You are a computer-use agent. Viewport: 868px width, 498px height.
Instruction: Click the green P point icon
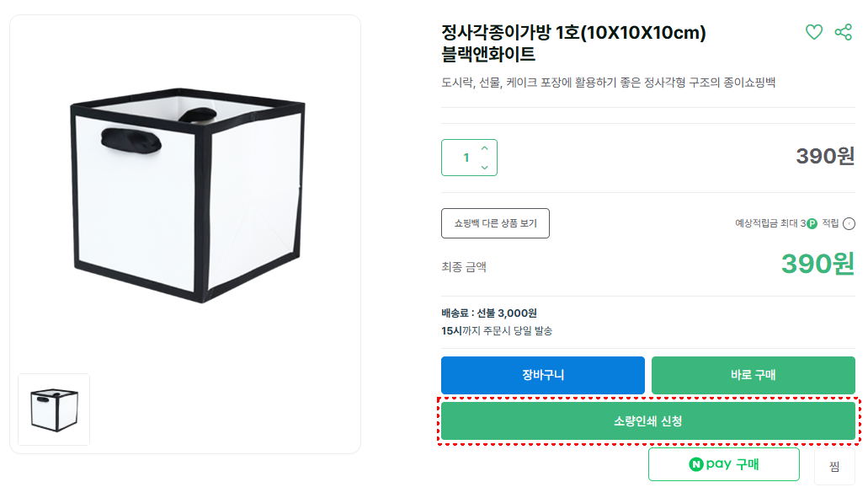tap(812, 223)
